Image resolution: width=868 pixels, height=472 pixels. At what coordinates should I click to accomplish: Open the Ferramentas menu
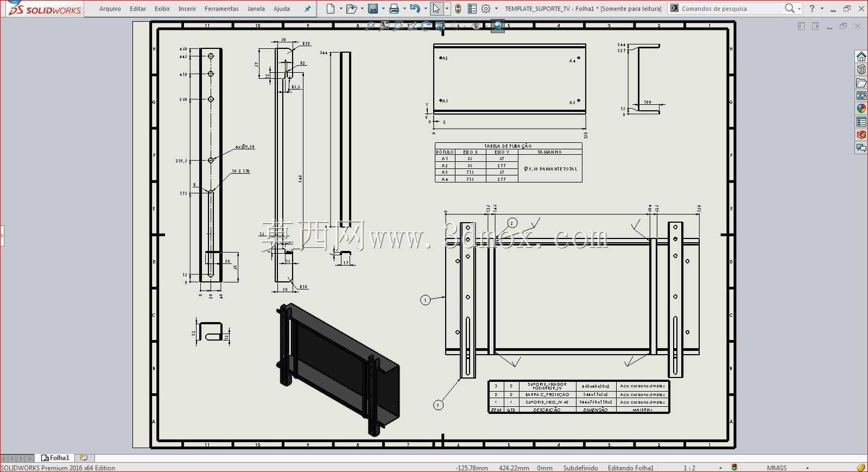(221, 9)
